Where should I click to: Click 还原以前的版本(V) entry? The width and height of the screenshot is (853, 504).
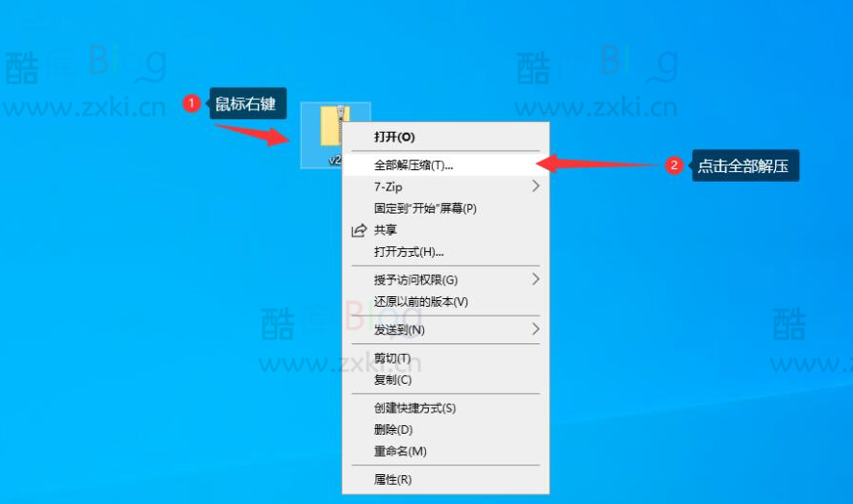tap(445, 301)
